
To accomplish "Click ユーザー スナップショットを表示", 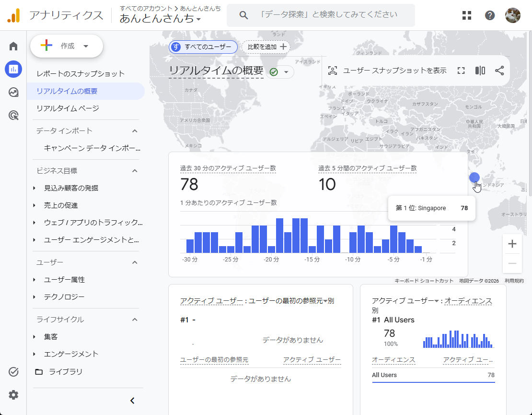I will pyautogui.click(x=394, y=71).
